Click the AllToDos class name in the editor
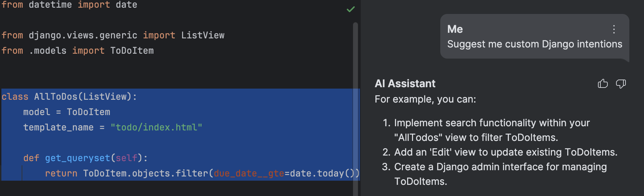 [55, 97]
